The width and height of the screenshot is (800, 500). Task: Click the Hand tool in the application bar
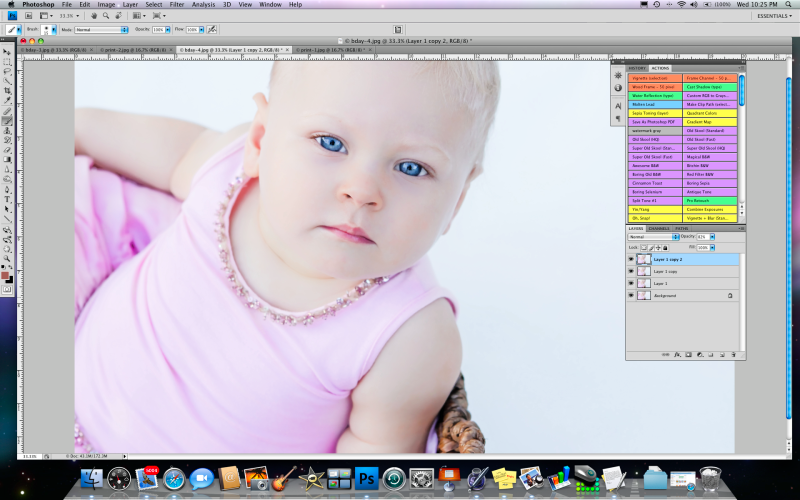pyautogui.click(x=93, y=16)
